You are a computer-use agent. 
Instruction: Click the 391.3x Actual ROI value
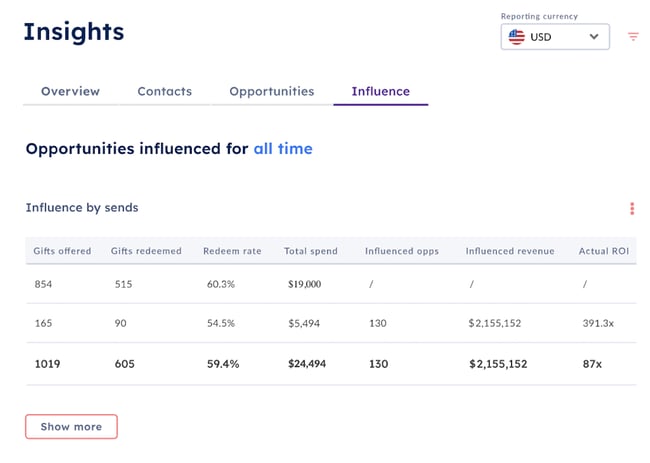(x=597, y=324)
